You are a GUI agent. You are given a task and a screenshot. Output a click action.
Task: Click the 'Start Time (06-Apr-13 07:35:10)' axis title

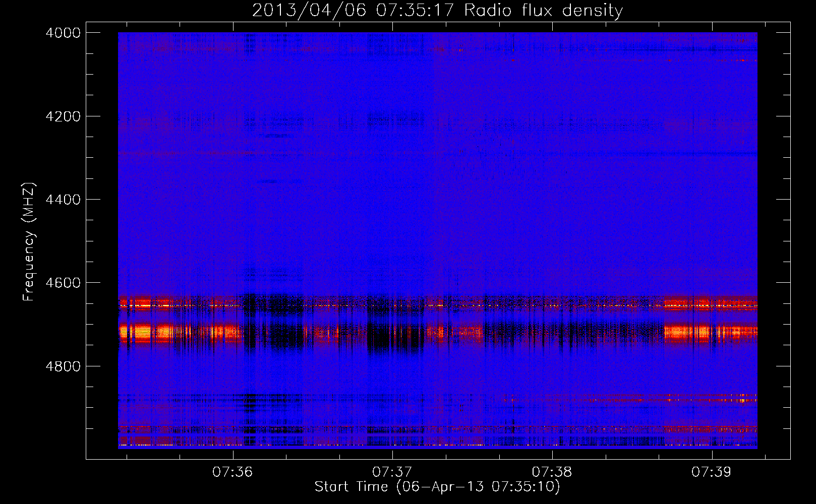click(437, 487)
